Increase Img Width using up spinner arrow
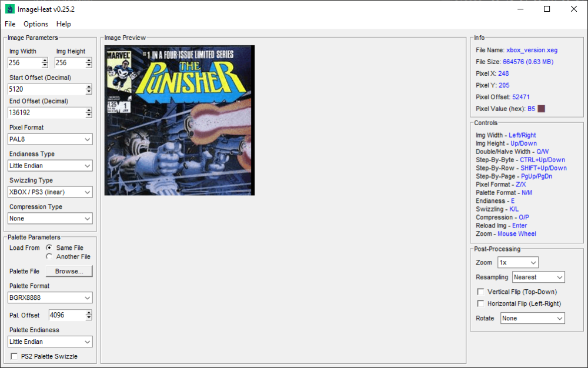Screen dimensions: 588x368 45,60
